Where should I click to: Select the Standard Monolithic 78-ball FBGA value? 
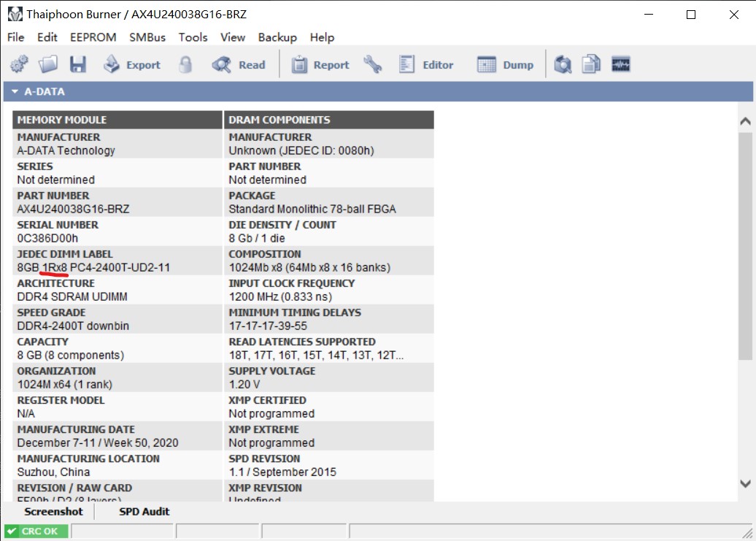tap(312, 209)
